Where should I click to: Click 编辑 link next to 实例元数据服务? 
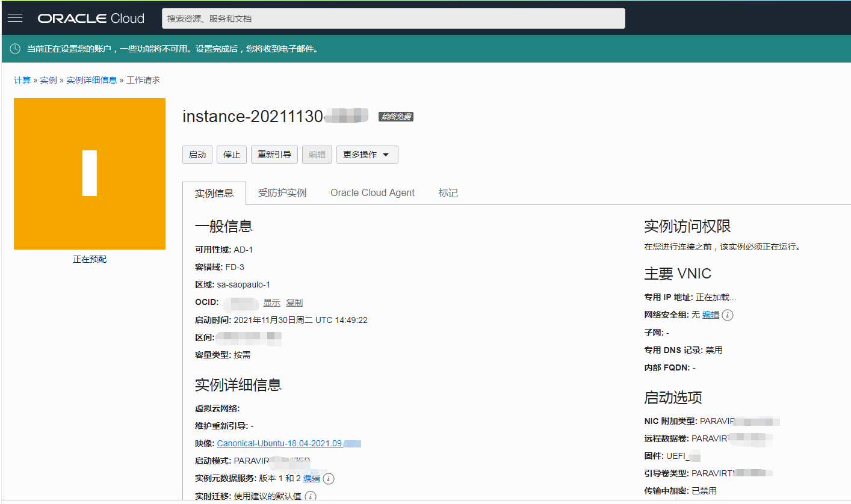tap(312, 479)
